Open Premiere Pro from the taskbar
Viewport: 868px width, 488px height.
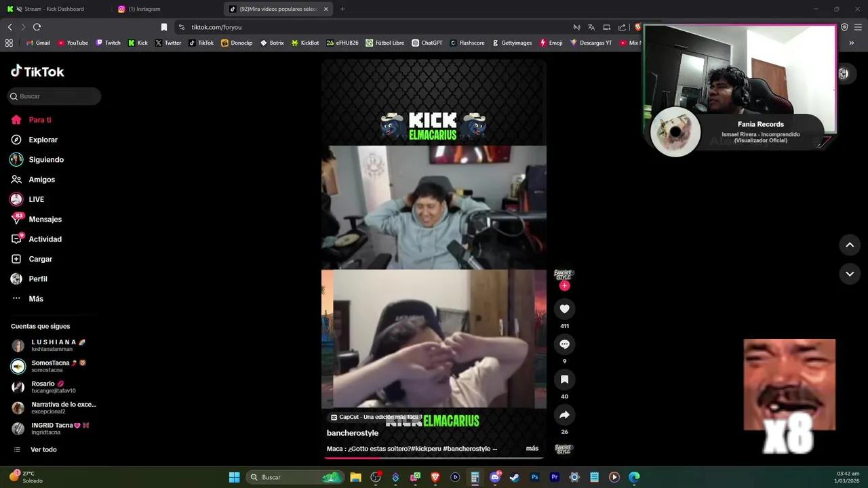554,477
